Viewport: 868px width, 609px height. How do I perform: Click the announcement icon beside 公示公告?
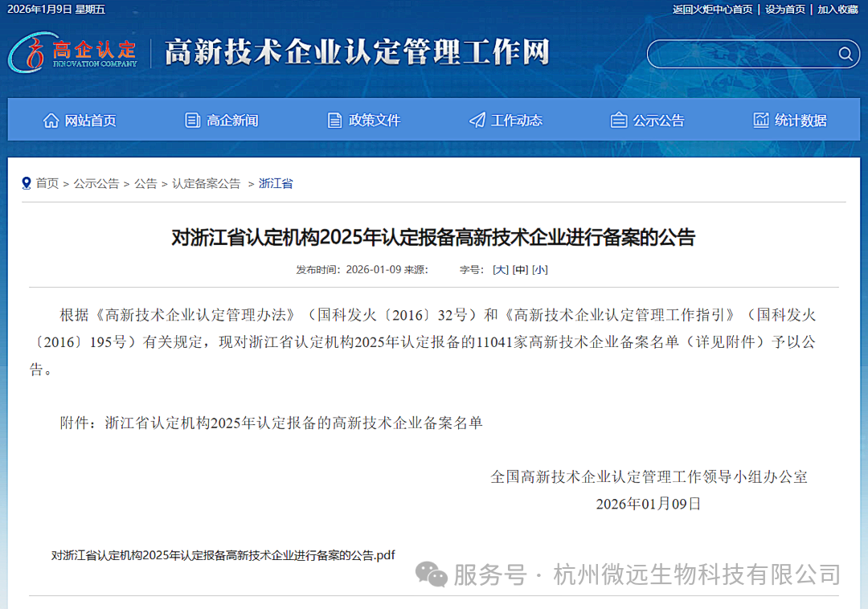coord(618,120)
